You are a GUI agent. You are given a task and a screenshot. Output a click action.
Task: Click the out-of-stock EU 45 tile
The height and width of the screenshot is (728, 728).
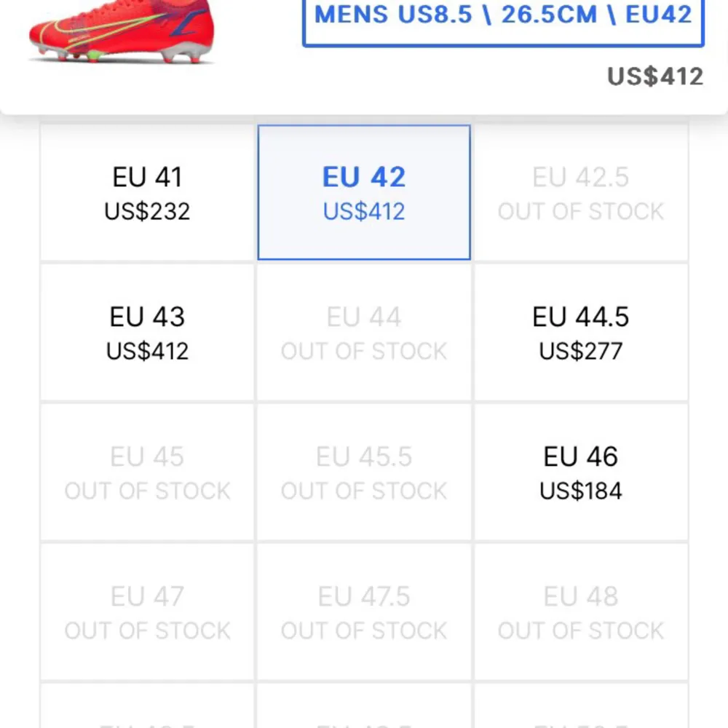pos(146,471)
